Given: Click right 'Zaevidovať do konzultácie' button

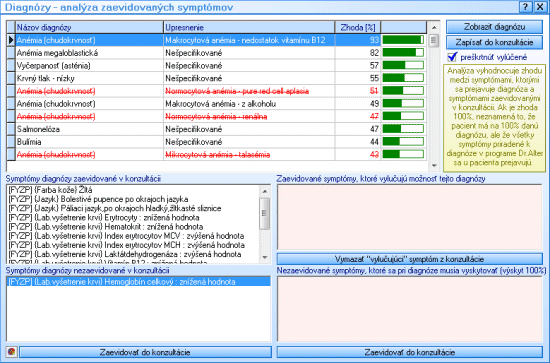Looking at the screenshot, I should pos(410,352).
